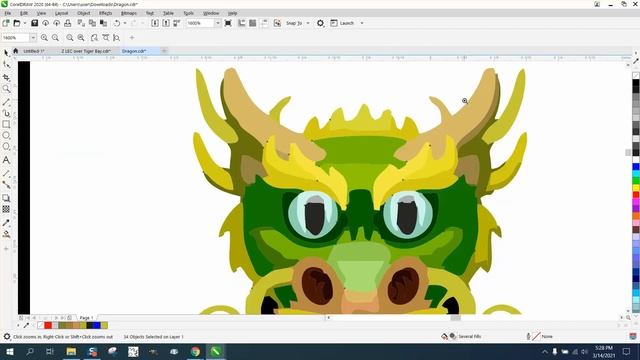This screenshot has width=640, height=360.
Task: Select the Zoom tool magnifier in the toolbox
Action: 6,89
